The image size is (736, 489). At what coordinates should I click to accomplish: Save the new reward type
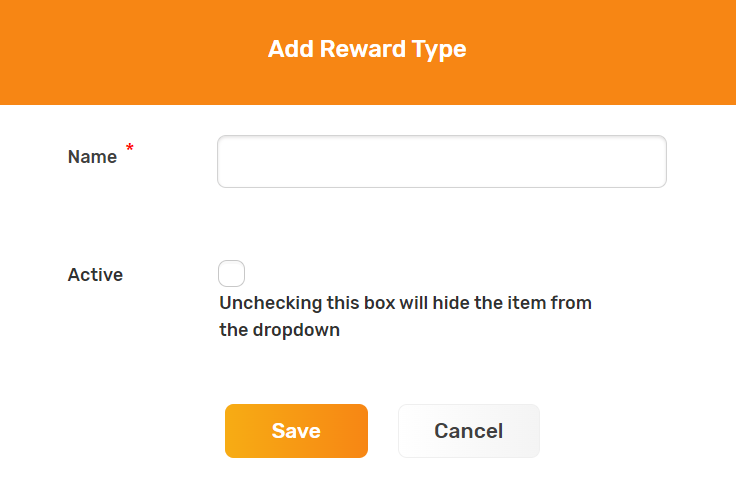(x=296, y=431)
